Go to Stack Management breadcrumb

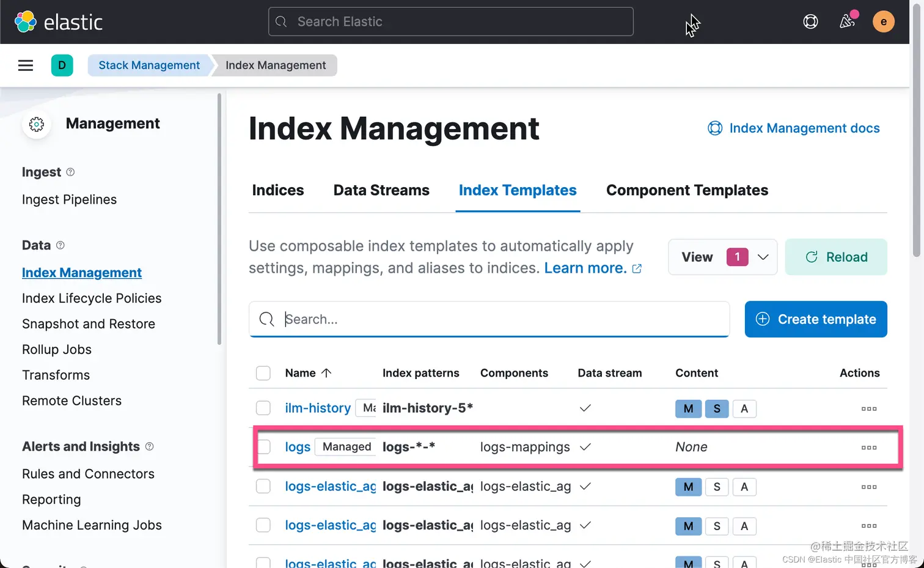point(149,65)
